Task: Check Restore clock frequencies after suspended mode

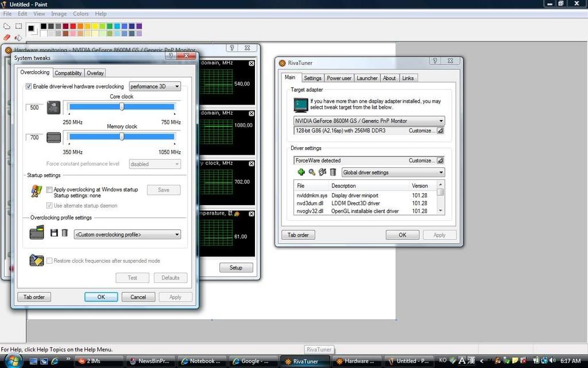Action: [x=49, y=260]
